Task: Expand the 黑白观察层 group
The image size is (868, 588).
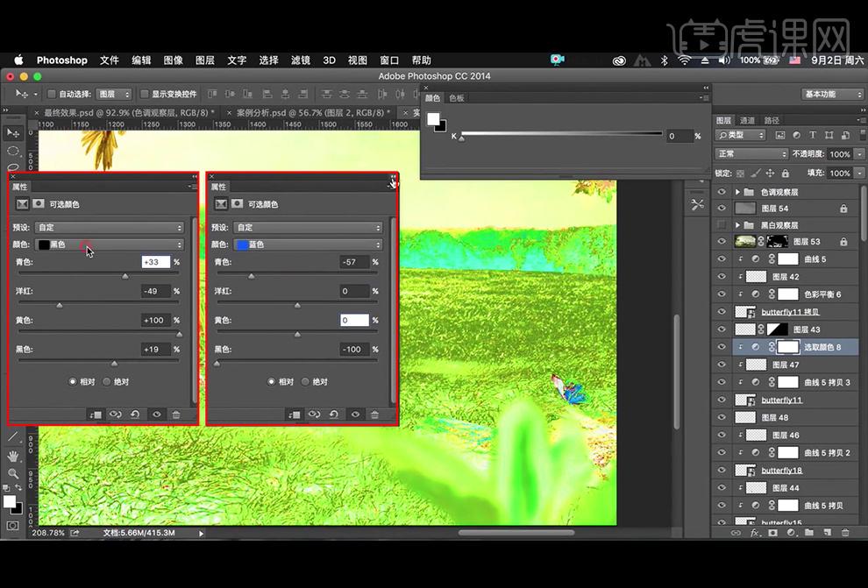Action: point(738,225)
